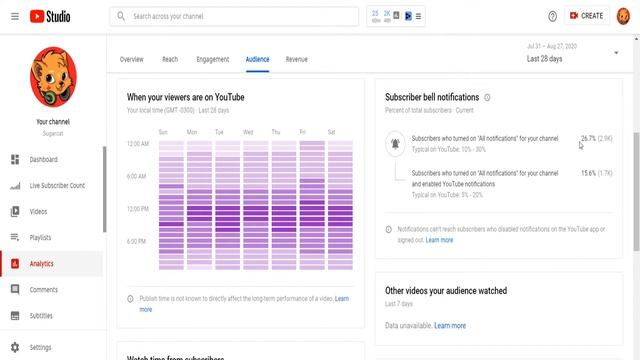Click info icon beside Subscriber bell notifications
Image resolution: width=640 pixels, height=360 pixels.
point(487,98)
